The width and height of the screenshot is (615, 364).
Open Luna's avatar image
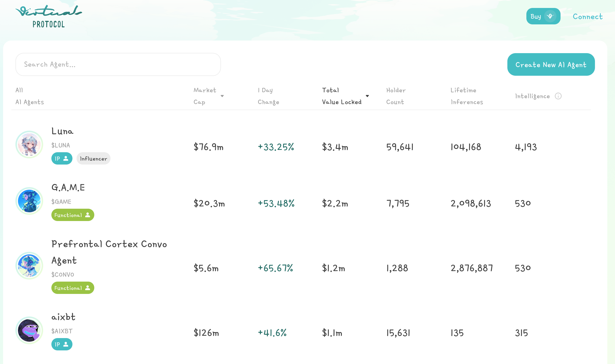pos(29,145)
